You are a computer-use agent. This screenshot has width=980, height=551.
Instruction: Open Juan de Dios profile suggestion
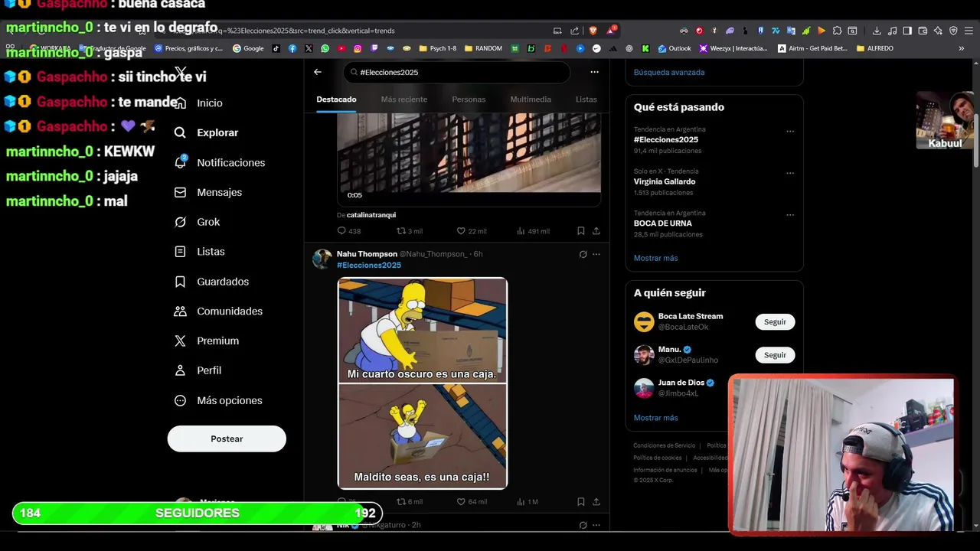point(681,387)
